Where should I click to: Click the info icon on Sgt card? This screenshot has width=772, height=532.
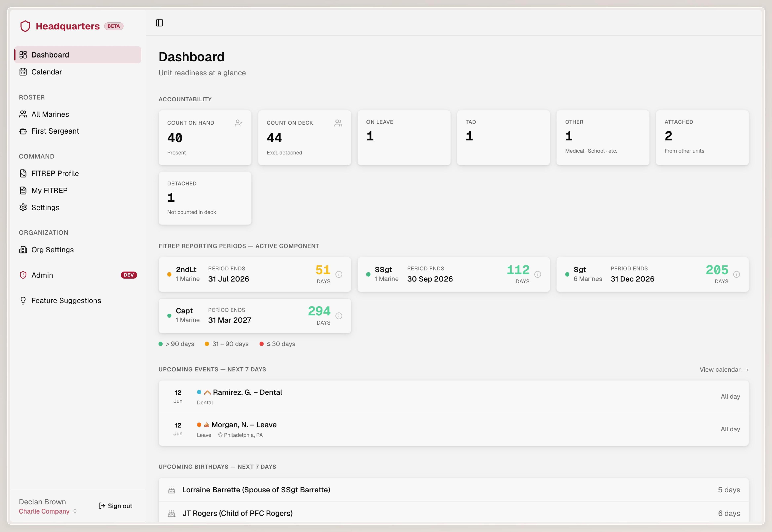[737, 274]
